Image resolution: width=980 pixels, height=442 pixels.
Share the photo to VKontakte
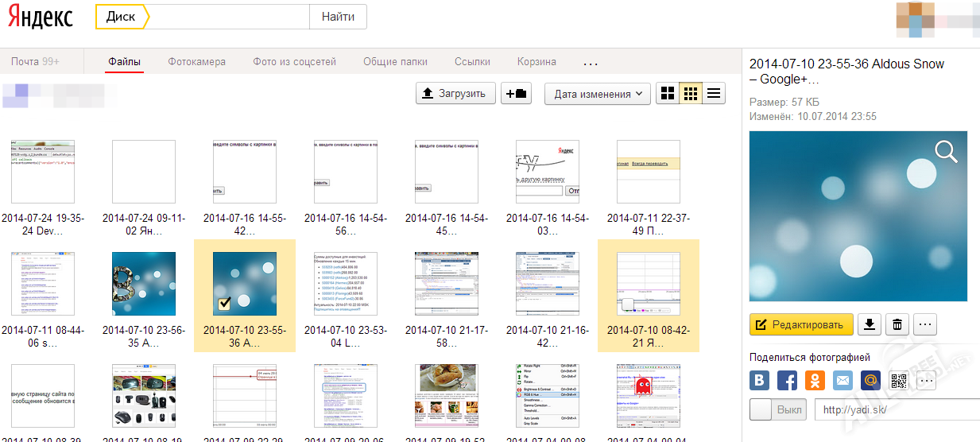(760, 381)
